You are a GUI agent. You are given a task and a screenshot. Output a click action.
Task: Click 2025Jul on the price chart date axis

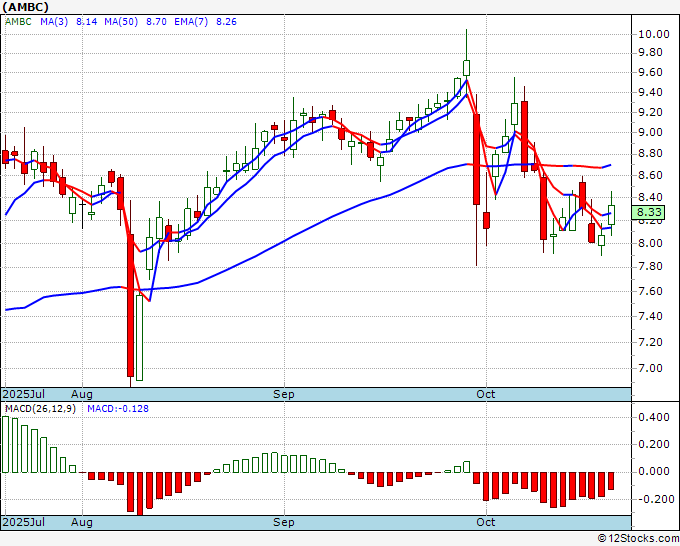(x=24, y=394)
